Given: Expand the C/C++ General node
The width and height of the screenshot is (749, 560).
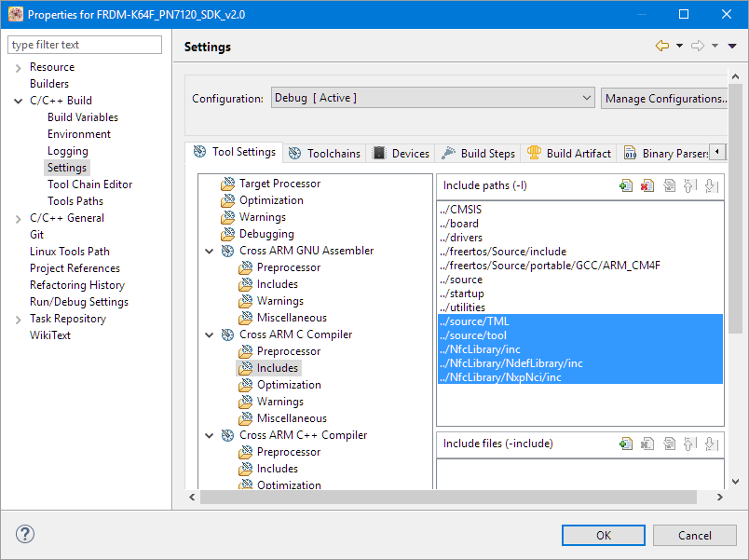Looking at the screenshot, I should click(x=19, y=218).
